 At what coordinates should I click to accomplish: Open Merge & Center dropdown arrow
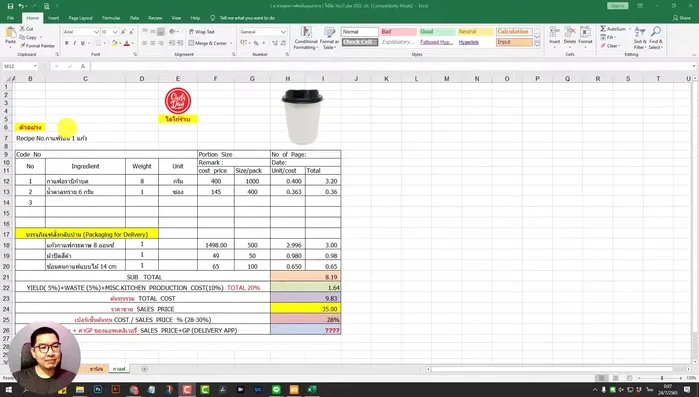(x=231, y=43)
